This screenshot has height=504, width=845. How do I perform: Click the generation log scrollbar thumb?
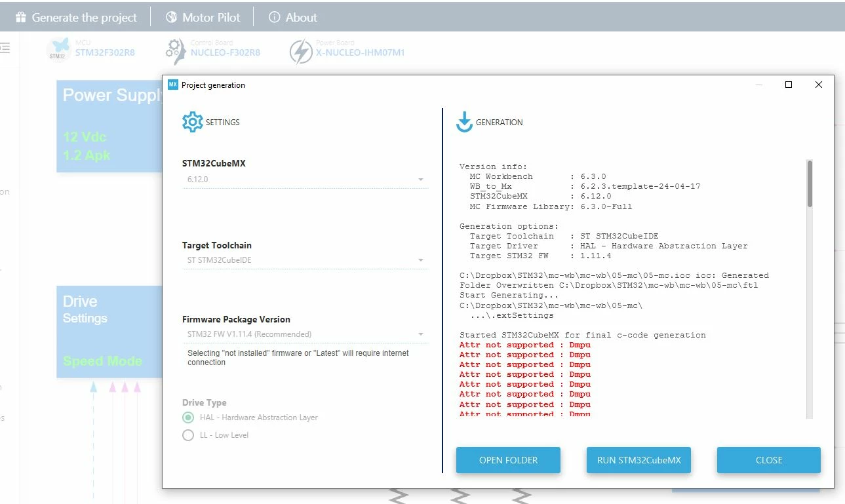pos(810,184)
